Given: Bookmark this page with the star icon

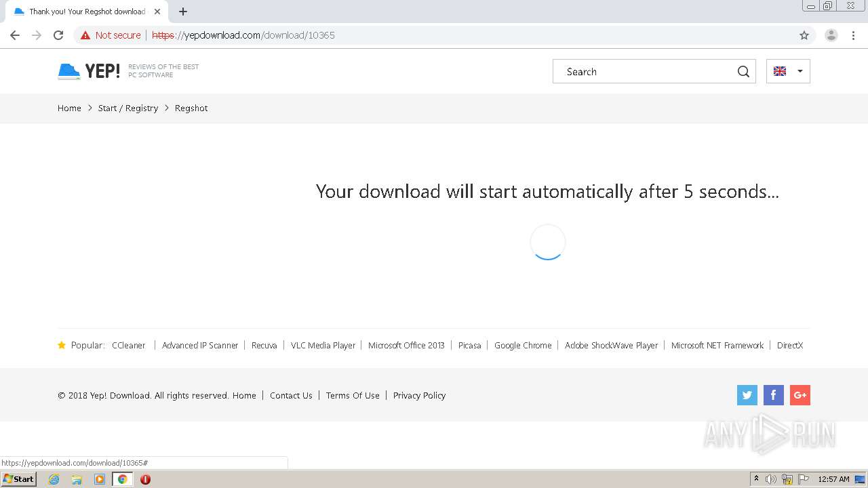Looking at the screenshot, I should point(804,35).
